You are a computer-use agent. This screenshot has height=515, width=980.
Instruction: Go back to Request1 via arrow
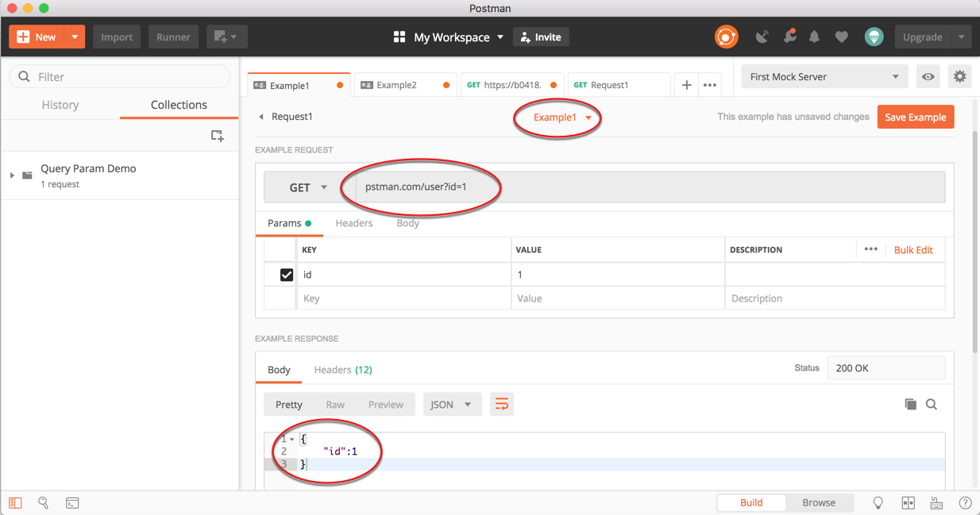261,117
